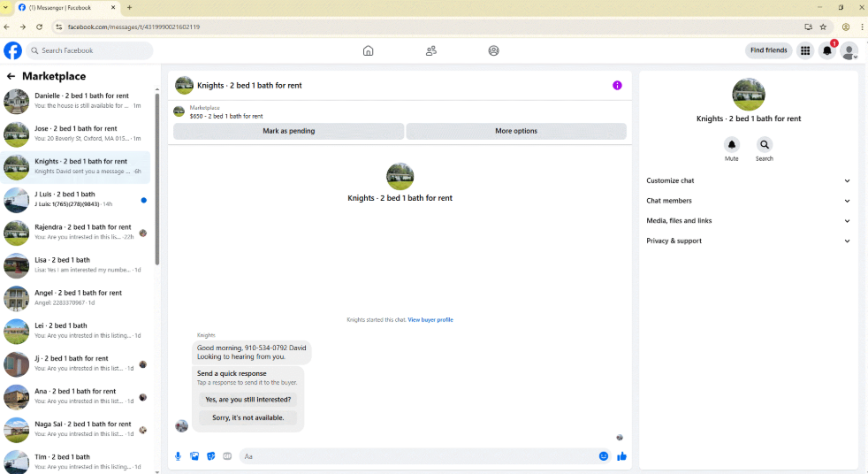Open tab search dropdown arrow
Viewport: 868px width, 474px height.
tap(5, 8)
